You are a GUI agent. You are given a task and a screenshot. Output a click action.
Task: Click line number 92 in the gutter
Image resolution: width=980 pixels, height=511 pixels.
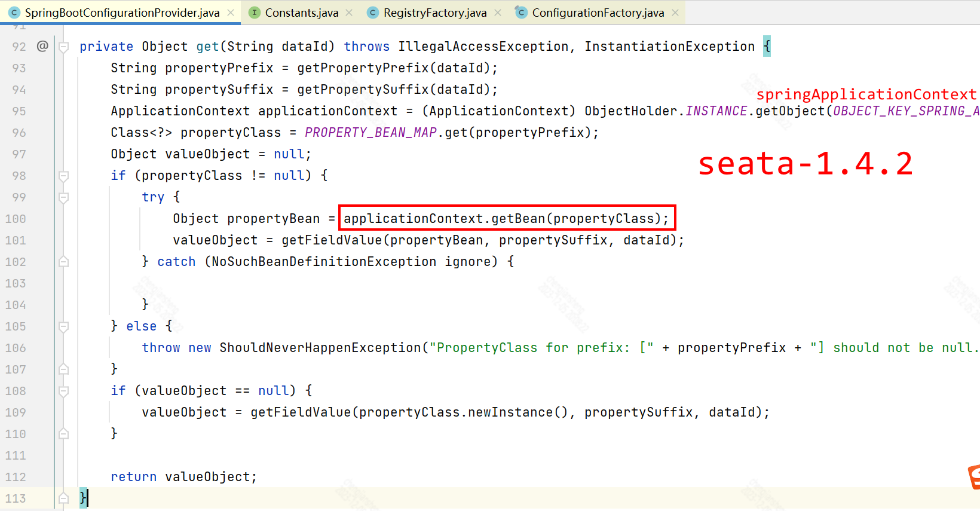point(19,47)
